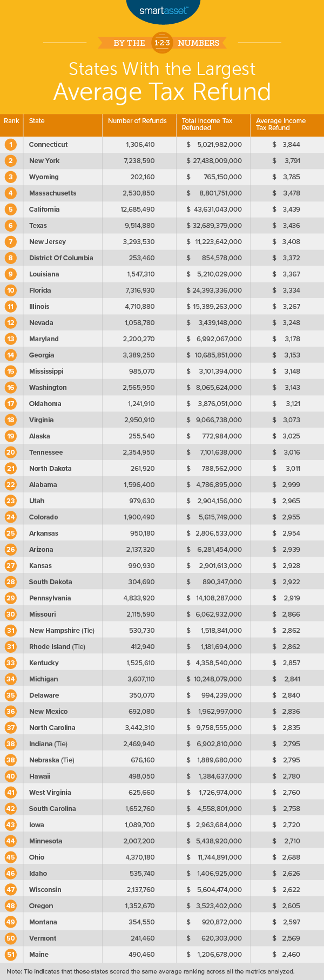Image resolution: width=324 pixels, height=980 pixels.
Task: Click the New York state name
Action: 44,161
